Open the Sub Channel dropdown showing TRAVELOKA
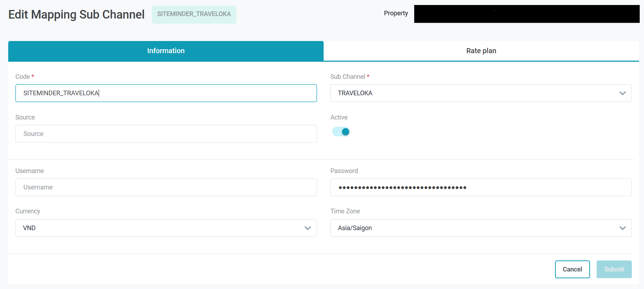Image resolution: width=644 pixels, height=289 pixels. [481, 93]
